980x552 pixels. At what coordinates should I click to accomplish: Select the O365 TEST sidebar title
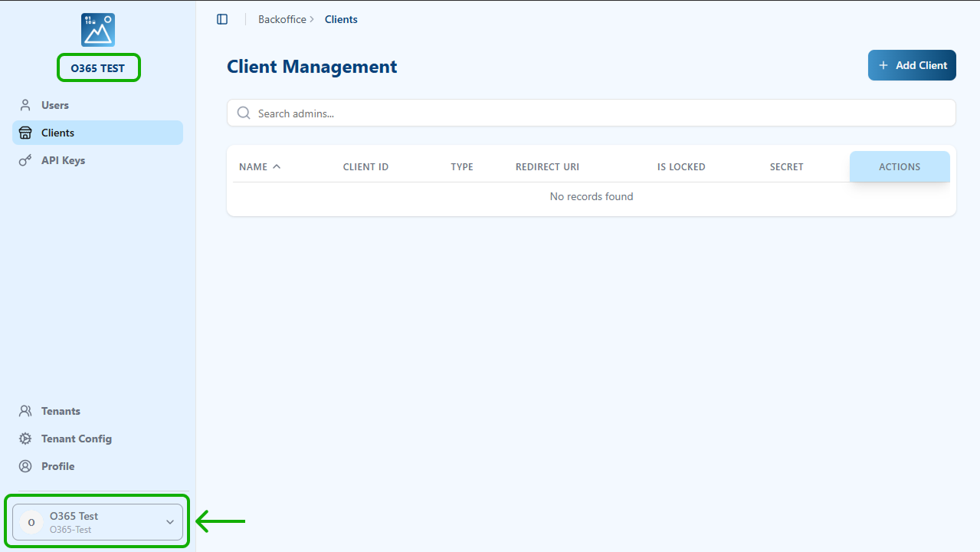click(x=98, y=68)
